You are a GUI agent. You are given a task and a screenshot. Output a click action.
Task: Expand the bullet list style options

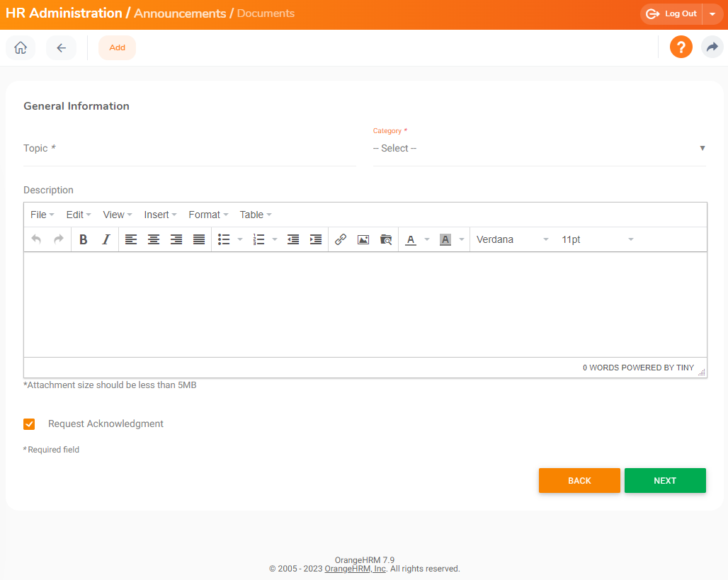pos(240,239)
